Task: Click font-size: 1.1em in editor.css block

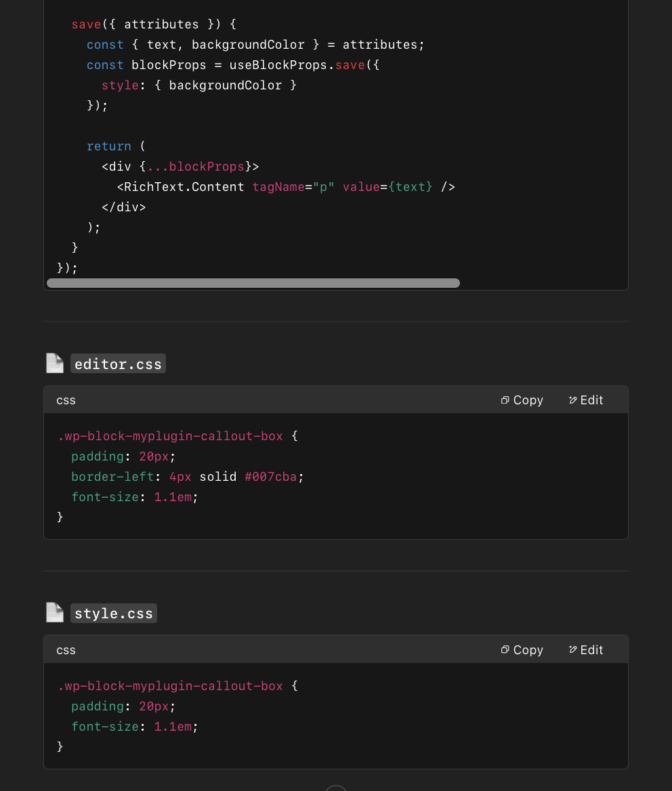Action: click(135, 497)
